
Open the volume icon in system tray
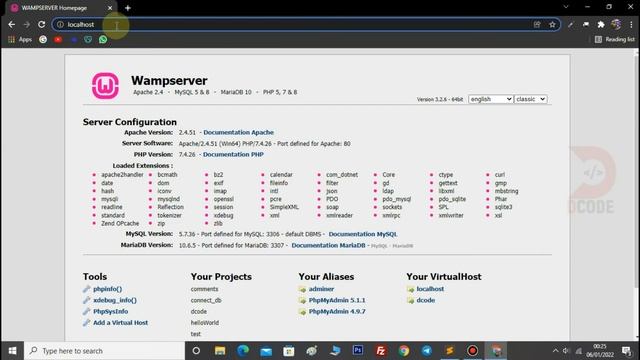pos(566,351)
